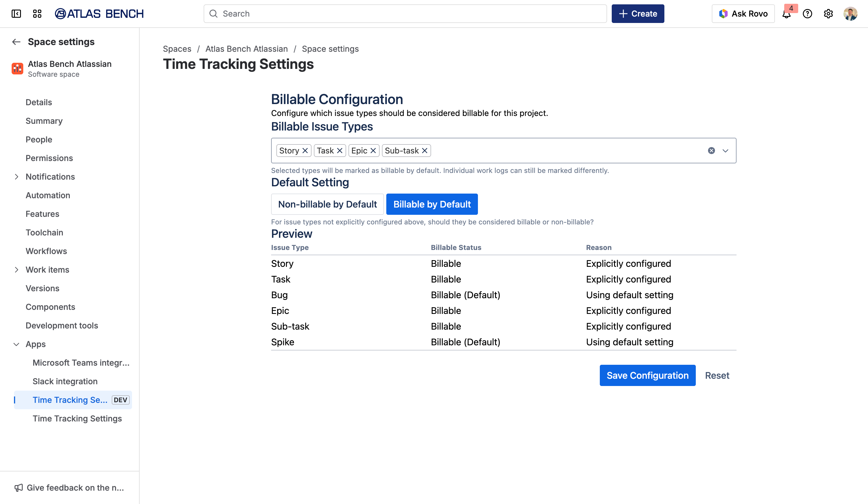Viewport: 868px width, 504px height.
Task: Go back using Space settings arrow
Action: coord(16,42)
